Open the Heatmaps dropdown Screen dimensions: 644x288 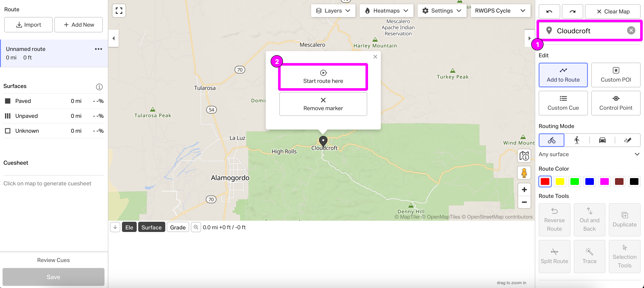pyautogui.click(x=386, y=11)
